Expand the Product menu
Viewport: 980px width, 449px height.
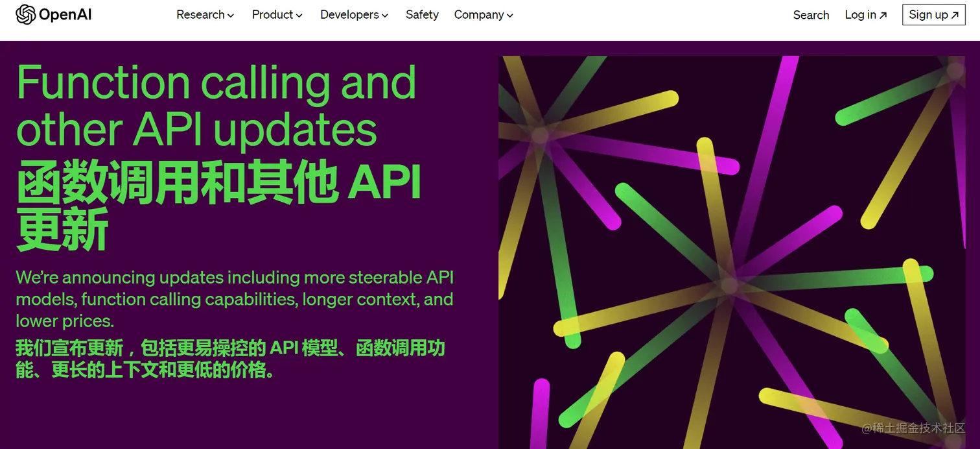pos(277,15)
